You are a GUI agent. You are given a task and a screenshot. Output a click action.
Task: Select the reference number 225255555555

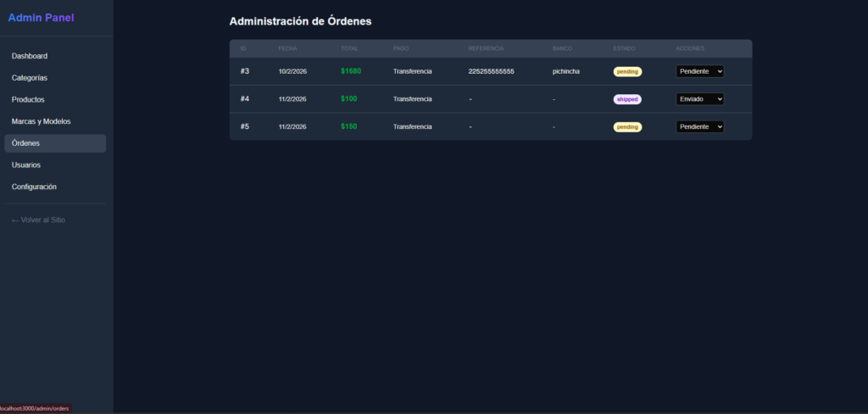(x=491, y=71)
